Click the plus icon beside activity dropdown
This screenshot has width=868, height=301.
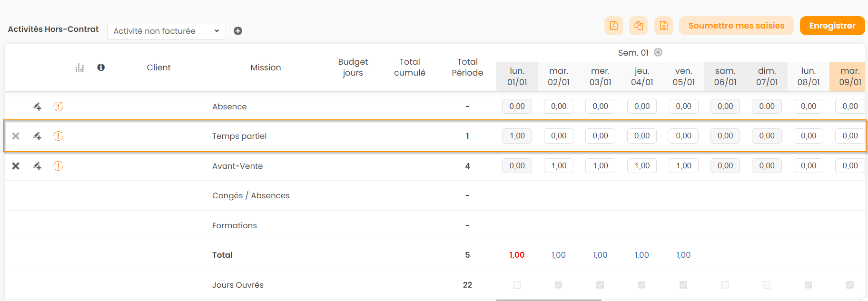point(238,31)
